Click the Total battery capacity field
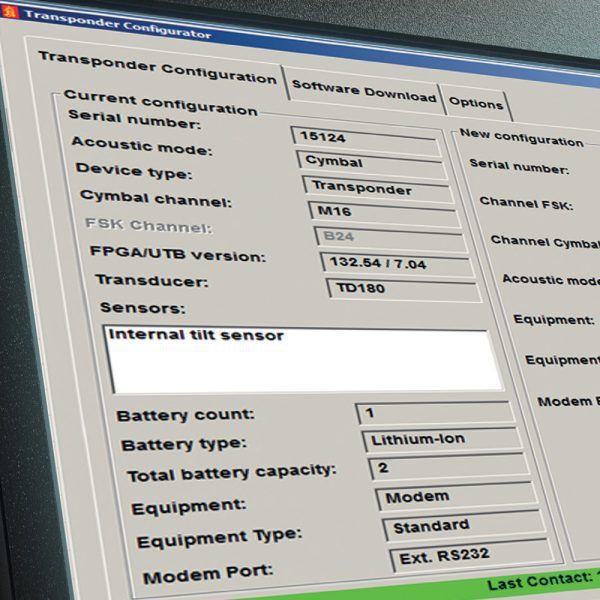The height and width of the screenshot is (600, 600). [x=447, y=467]
